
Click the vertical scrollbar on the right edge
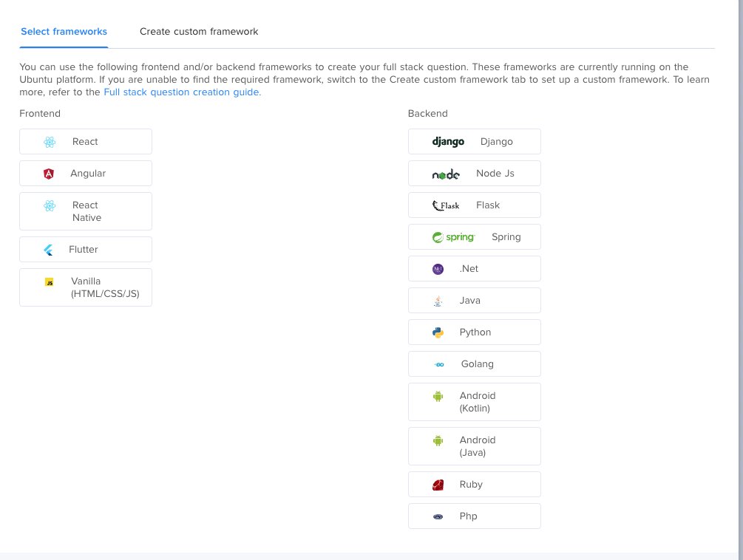(740, 279)
